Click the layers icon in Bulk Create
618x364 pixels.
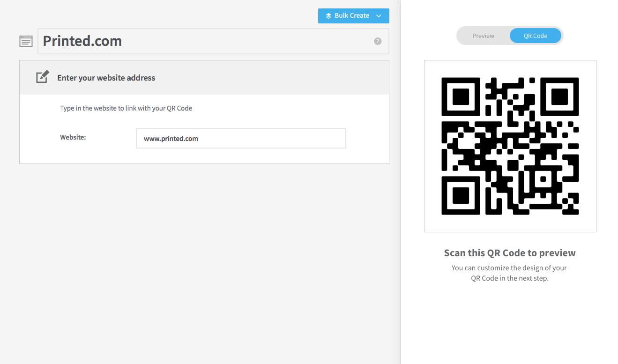pyautogui.click(x=328, y=15)
